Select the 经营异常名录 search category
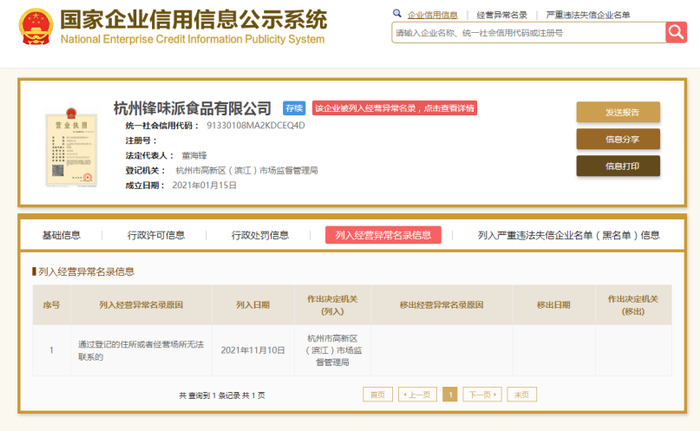The width and height of the screenshot is (700, 431). (502, 15)
